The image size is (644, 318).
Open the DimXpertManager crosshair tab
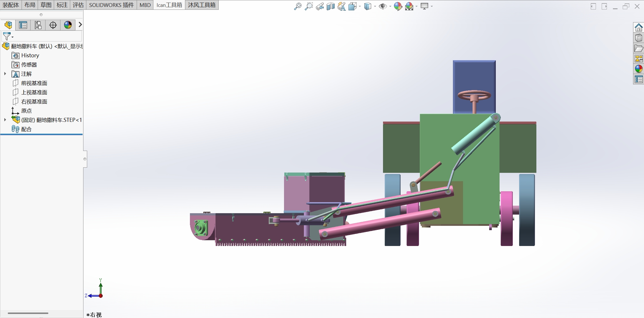[53, 25]
